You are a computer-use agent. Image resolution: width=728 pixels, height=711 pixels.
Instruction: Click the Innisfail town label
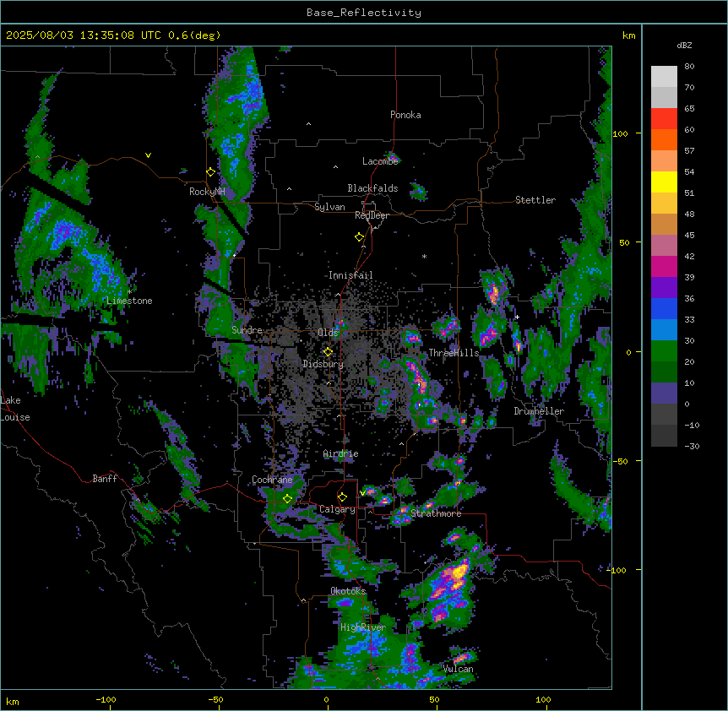pyautogui.click(x=350, y=275)
